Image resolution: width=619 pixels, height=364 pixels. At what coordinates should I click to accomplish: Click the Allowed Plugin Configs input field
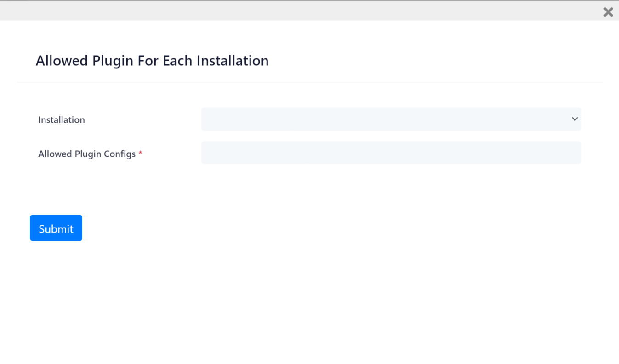tap(391, 153)
